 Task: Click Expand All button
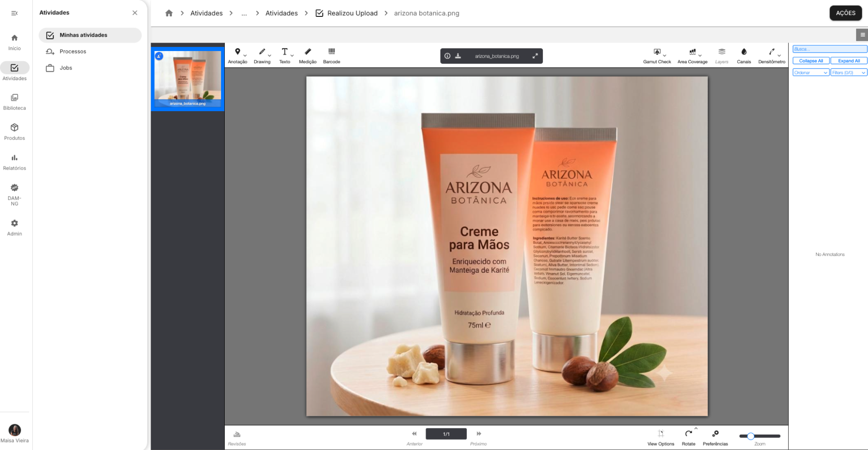coord(849,60)
